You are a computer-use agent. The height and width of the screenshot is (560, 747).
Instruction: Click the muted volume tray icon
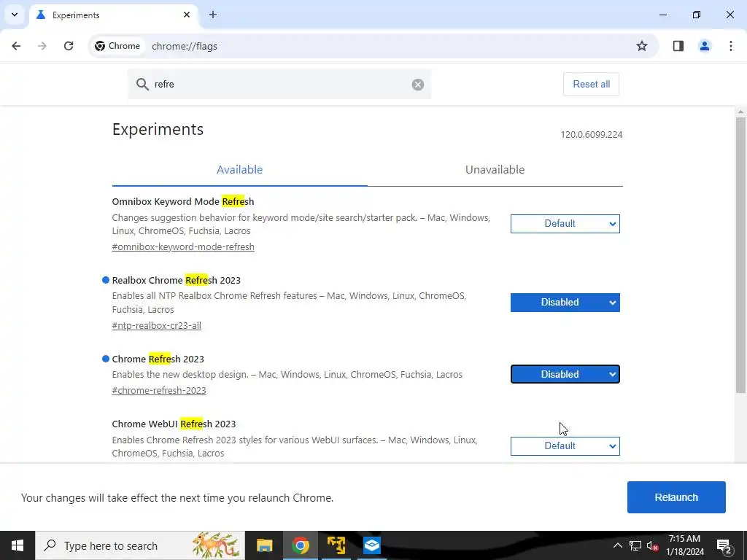click(x=652, y=545)
